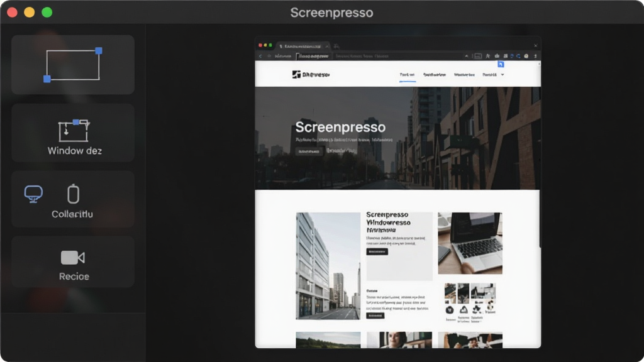The image size is (644, 362).
Task: Expand the dropdown chevron in site navigation
Action: [502, 75]
